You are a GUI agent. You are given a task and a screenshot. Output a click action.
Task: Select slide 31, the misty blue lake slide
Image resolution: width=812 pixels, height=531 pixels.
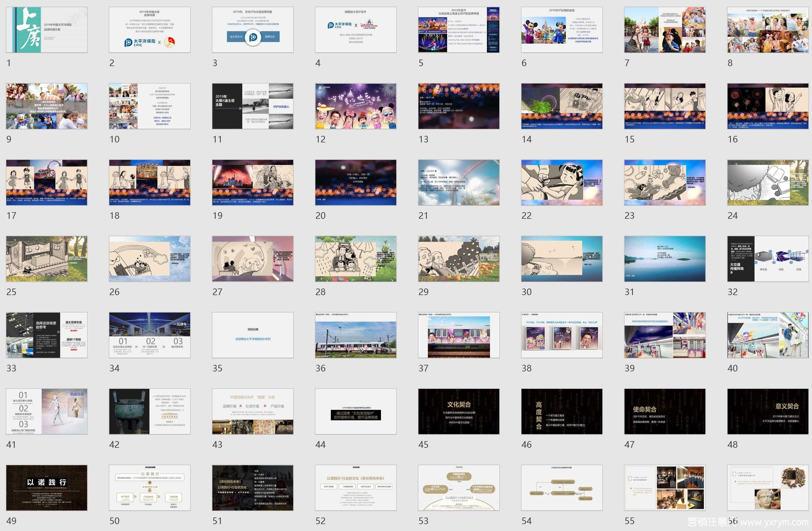pos(665,259)
